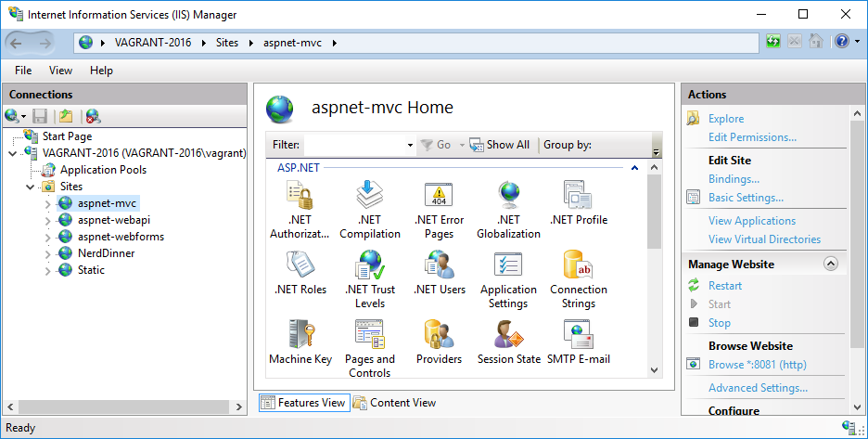Open the Help icon dropdown arrow

[858, 42]
